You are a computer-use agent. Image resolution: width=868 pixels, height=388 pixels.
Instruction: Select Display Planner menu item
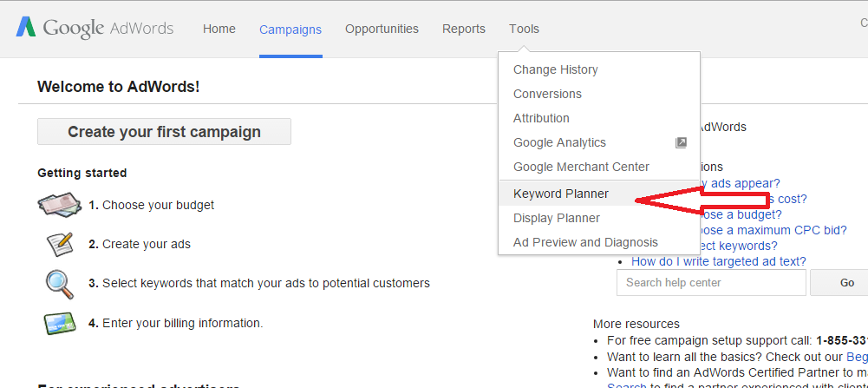tap(599, 219)
